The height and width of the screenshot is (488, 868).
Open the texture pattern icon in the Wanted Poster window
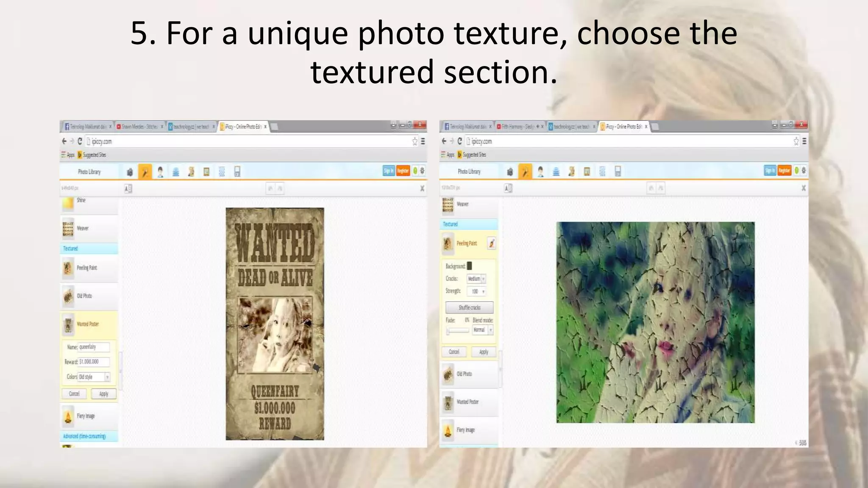(x=222, y=172)
